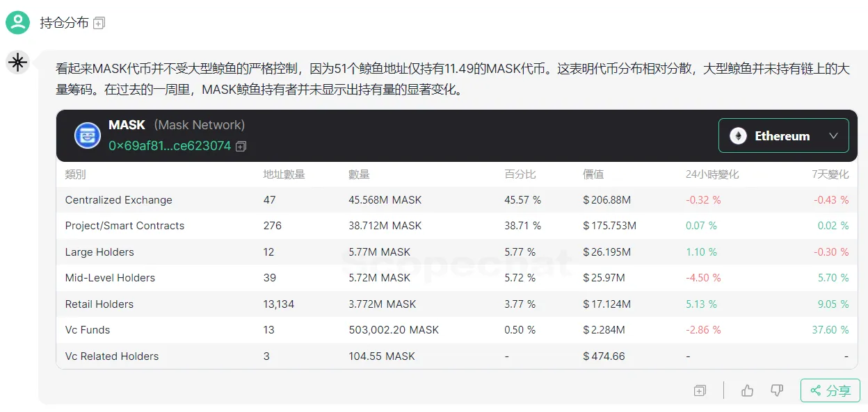
Task: Click the 276 address count
Action: point(273,226)
